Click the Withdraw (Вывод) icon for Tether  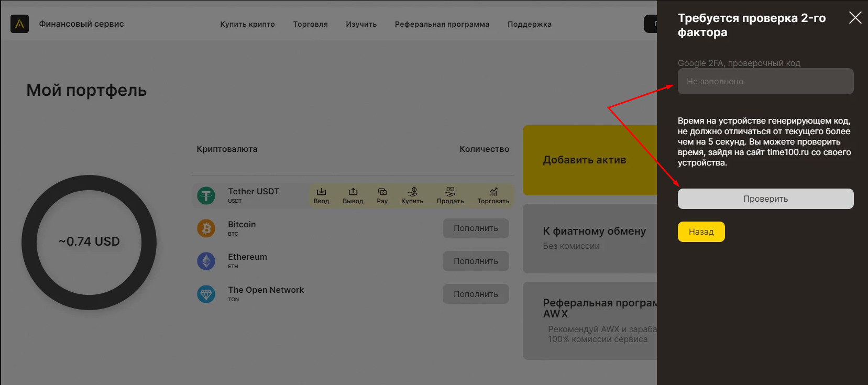pos(353,192)
